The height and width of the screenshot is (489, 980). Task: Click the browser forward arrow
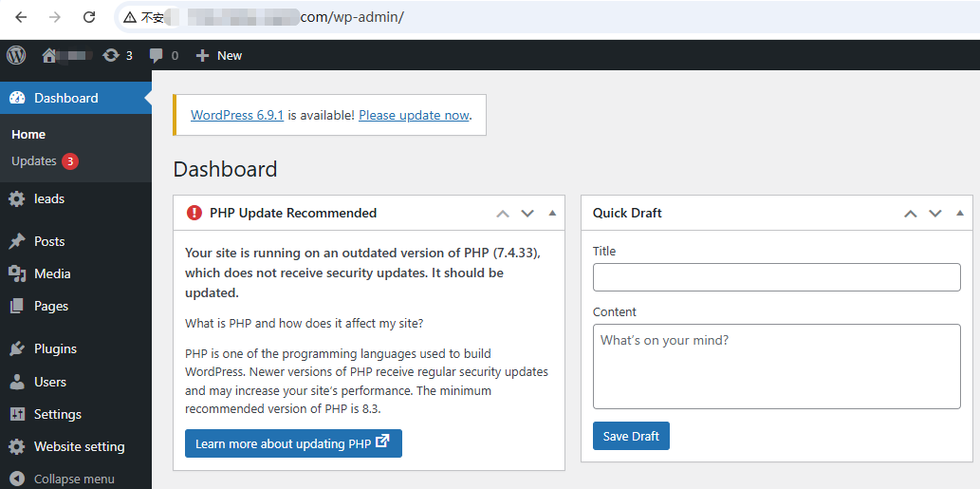pos(55,17)
